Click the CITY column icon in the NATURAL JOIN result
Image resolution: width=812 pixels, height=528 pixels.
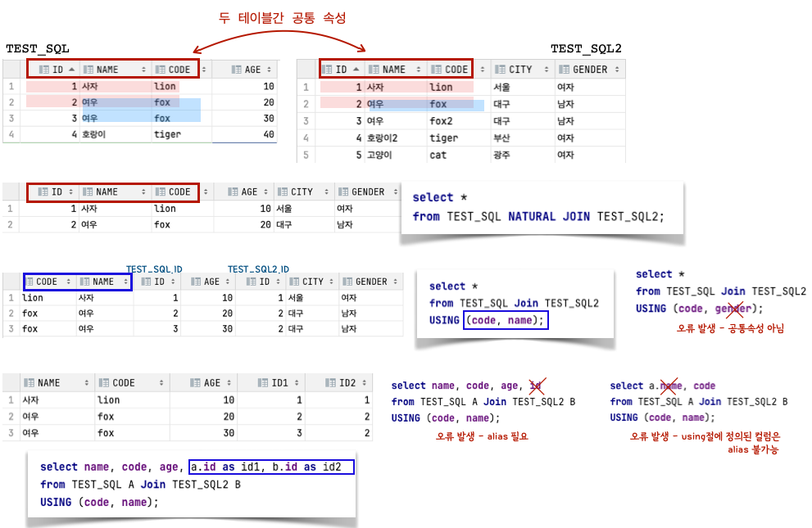(283, 192)
